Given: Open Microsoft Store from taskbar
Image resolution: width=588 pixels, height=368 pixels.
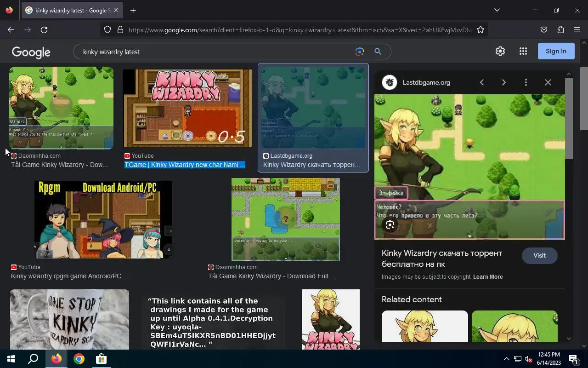Looking at the screenshot, I should tap(101, 359).
